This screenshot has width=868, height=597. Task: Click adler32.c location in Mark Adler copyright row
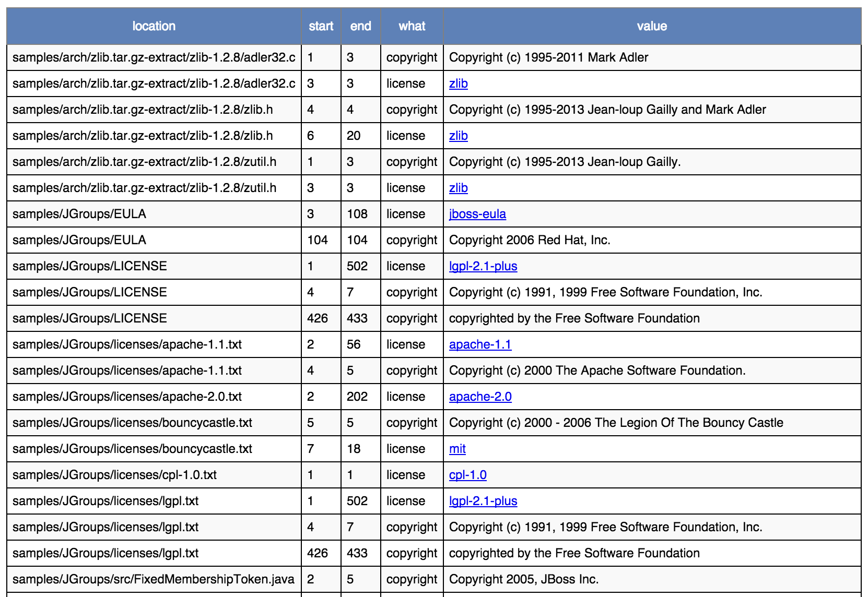pyautogui.click(x=154, y=57)
